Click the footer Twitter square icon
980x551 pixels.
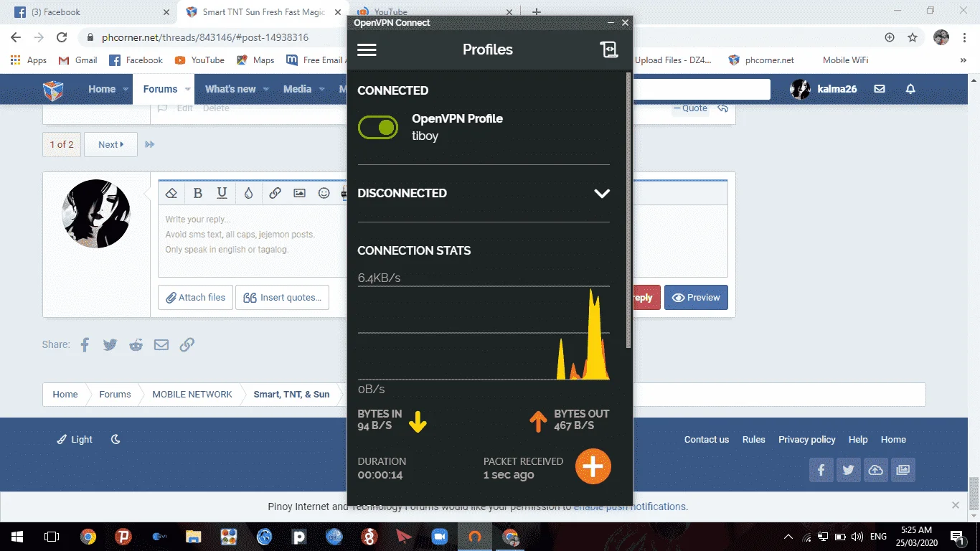[848, 470]
